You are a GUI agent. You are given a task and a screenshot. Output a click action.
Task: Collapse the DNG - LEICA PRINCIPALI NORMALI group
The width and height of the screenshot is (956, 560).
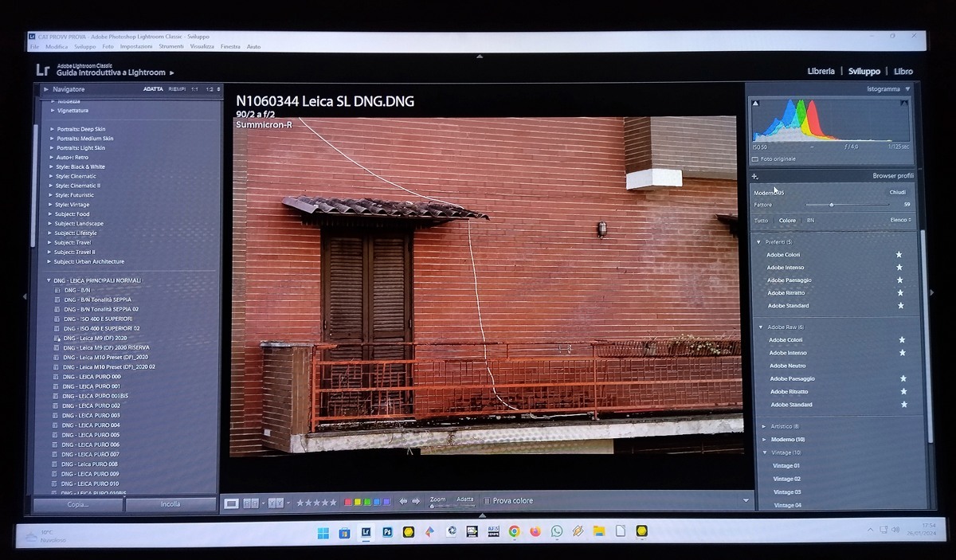(x=48, y=280)
